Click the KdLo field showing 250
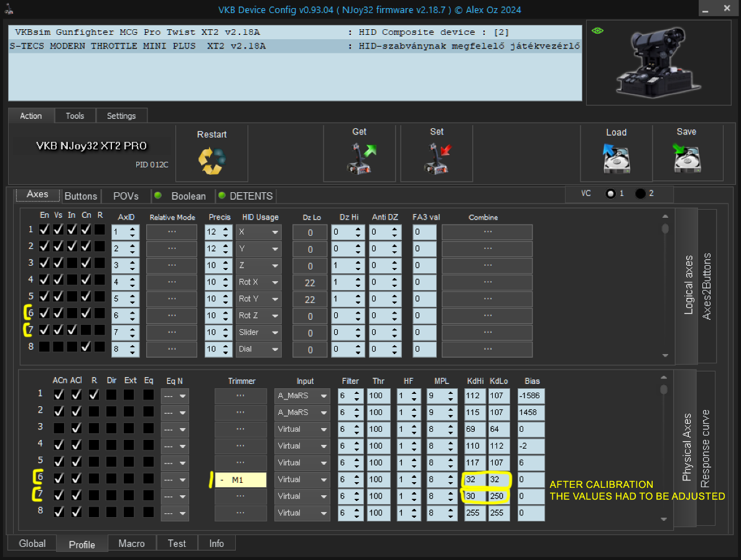 (x=499, y=496)
